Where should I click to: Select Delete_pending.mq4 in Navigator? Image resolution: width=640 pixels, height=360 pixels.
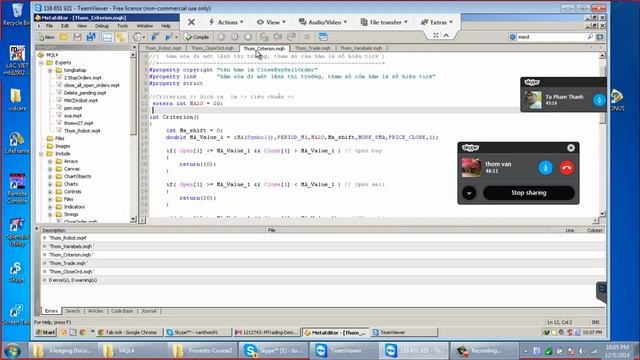coord(84,93)
